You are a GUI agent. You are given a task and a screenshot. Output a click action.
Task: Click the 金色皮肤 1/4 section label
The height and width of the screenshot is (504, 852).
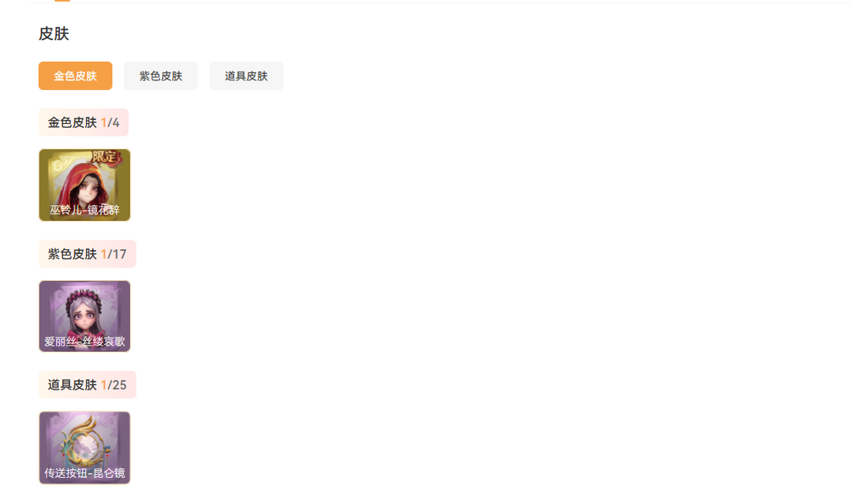tap(83, 122)
